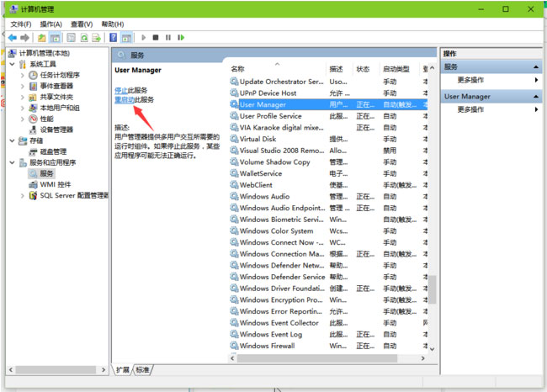The width and height of the screenshot is (547, 392).
Task: Click the Restart Service toolbar icon
Action: click(x=181, y=38)
